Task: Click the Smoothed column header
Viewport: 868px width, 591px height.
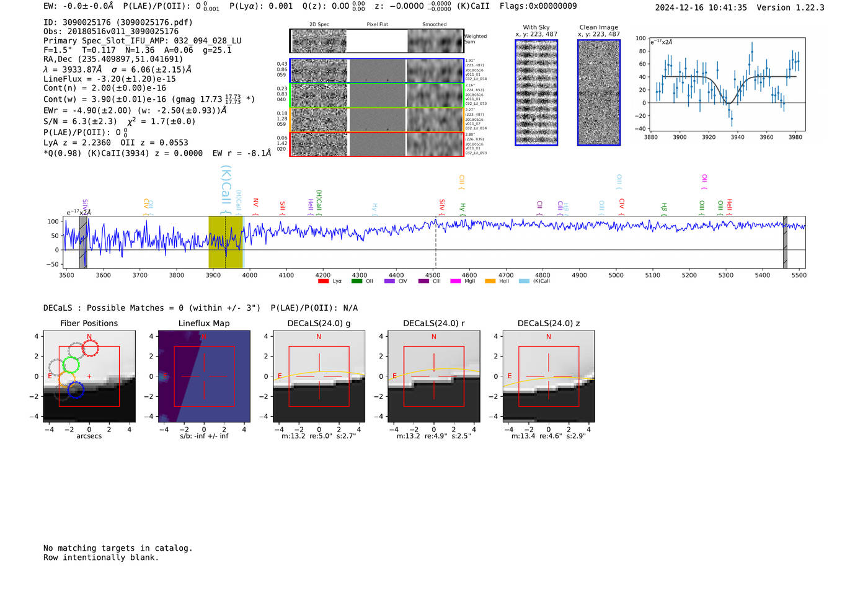Action: click(435, 25)
